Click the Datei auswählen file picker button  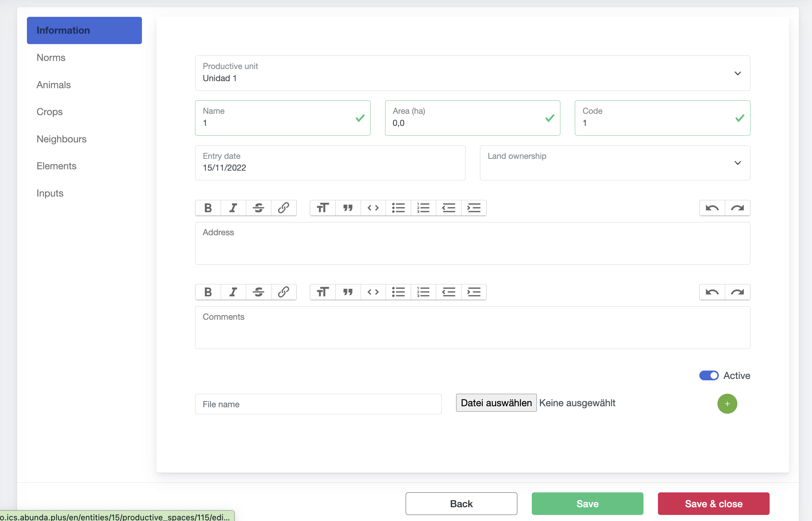click(x=496, y=403)
